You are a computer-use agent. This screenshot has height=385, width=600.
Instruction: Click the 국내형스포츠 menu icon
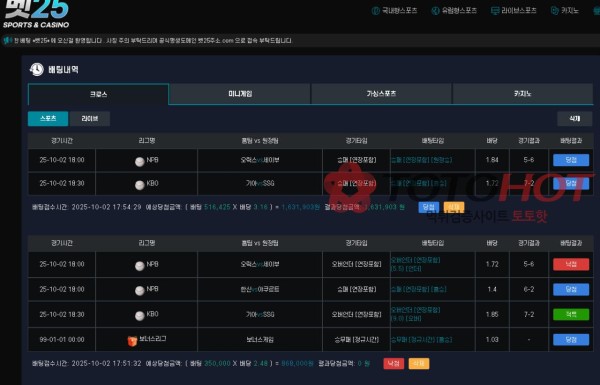tap(375, 11)
